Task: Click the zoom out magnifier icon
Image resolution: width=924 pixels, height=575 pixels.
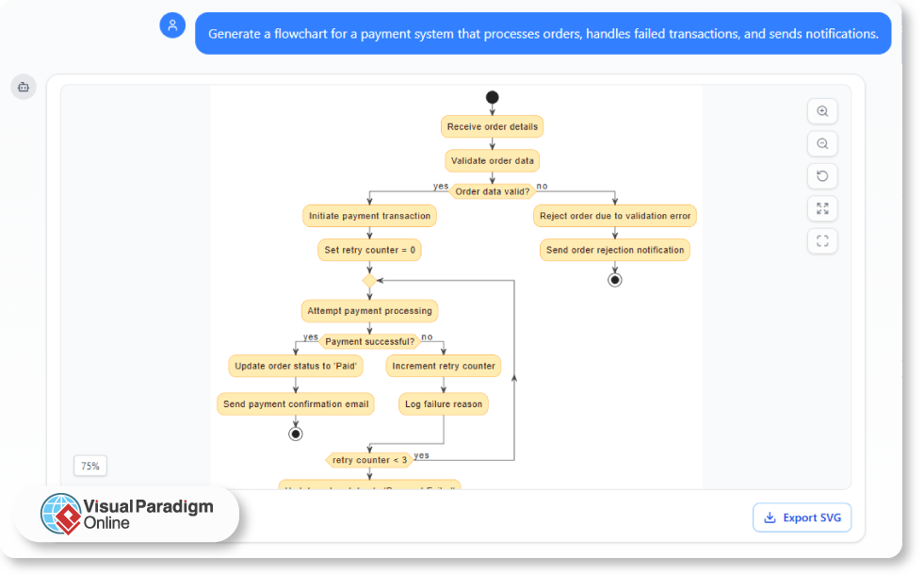Action: 821,143
